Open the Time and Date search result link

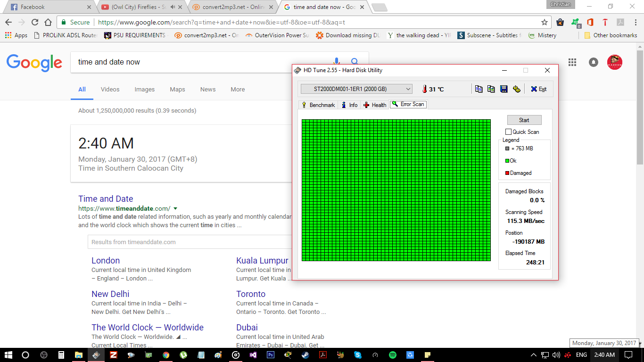[x=106, y=199]
